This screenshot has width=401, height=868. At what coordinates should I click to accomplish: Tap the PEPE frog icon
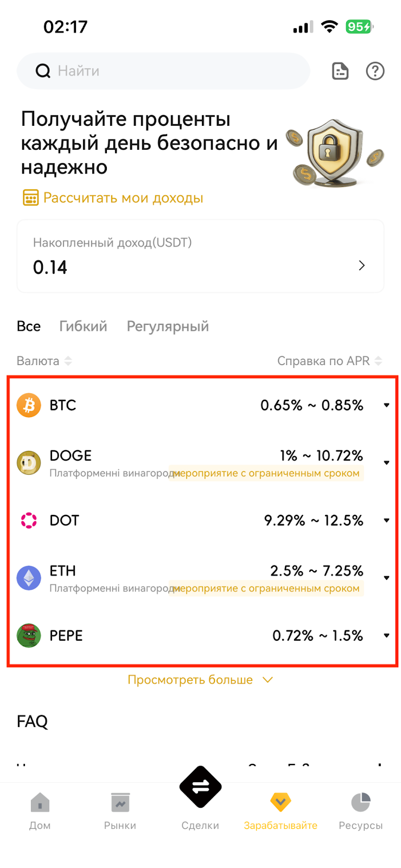pyautogui.click(x=29, y=635)
